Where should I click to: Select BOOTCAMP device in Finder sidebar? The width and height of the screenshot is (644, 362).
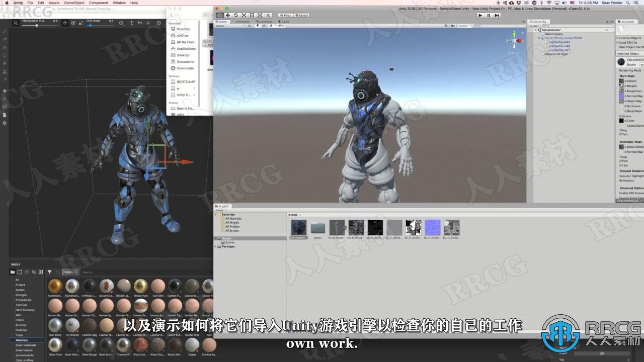[186, 81]
